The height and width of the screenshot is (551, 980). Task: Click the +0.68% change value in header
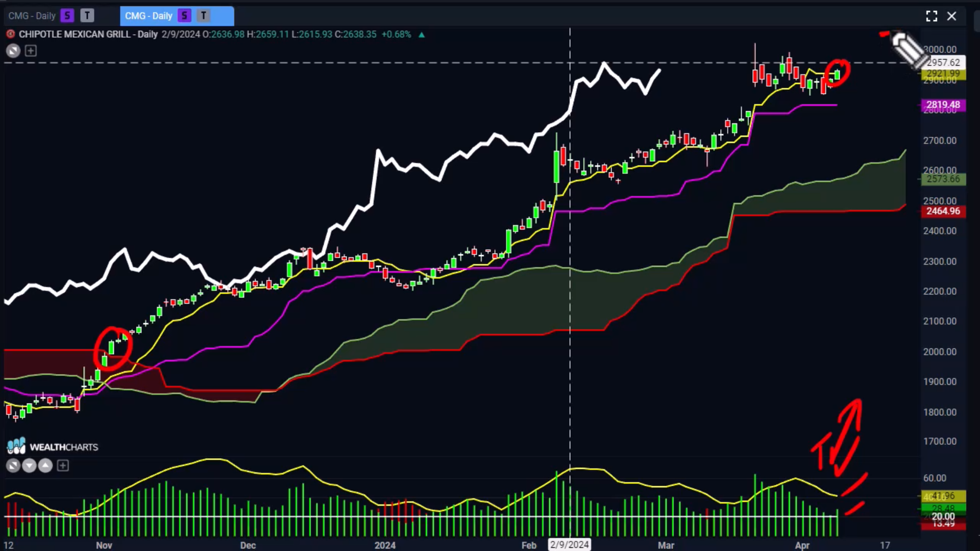(397, 34)
